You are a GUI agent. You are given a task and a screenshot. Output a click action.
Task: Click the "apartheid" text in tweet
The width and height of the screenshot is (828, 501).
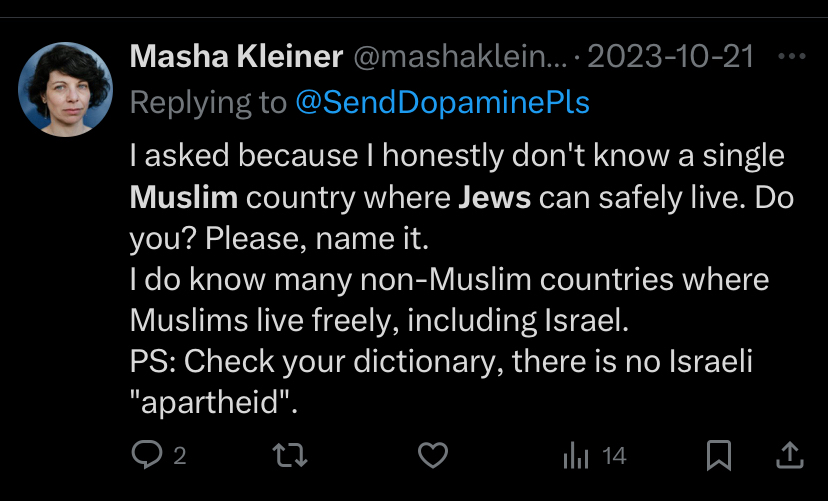[213, 403]
